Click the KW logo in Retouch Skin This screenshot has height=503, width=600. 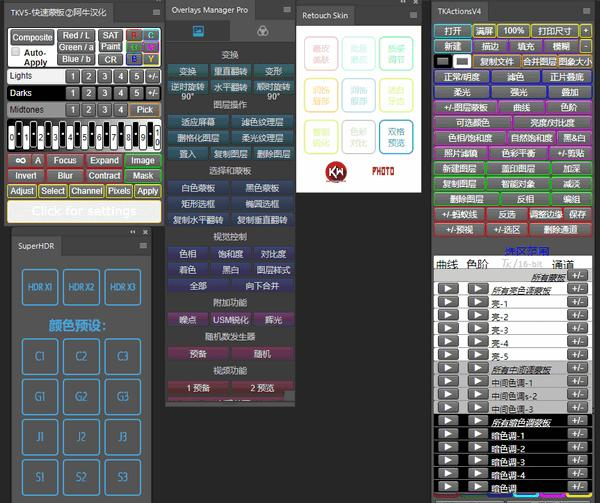tap(336, 172)
